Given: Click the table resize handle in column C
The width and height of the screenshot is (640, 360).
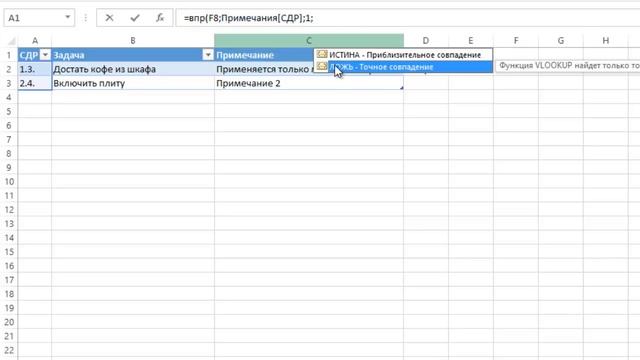Looking at the screenshot, I should (x=402, y=88).
